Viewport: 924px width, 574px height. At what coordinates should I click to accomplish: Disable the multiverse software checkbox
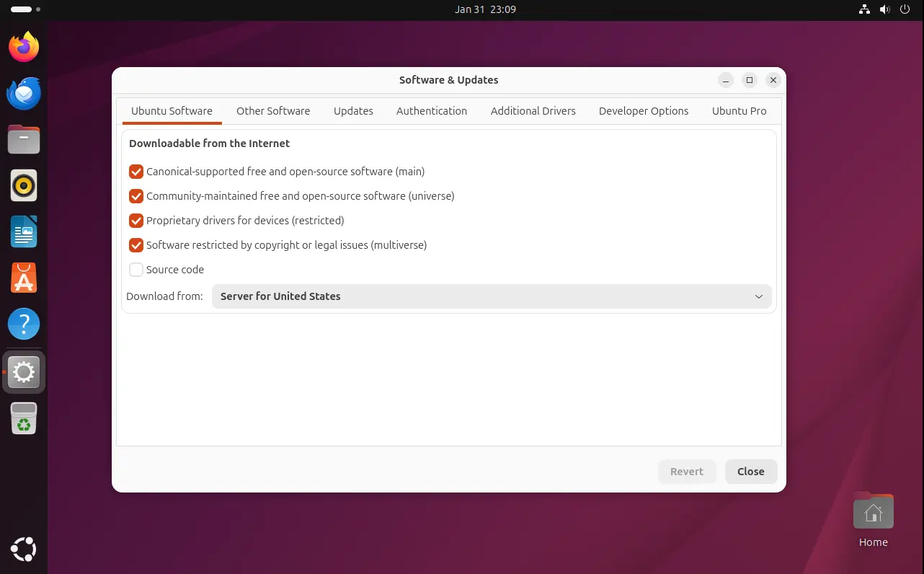coord(136,245)
